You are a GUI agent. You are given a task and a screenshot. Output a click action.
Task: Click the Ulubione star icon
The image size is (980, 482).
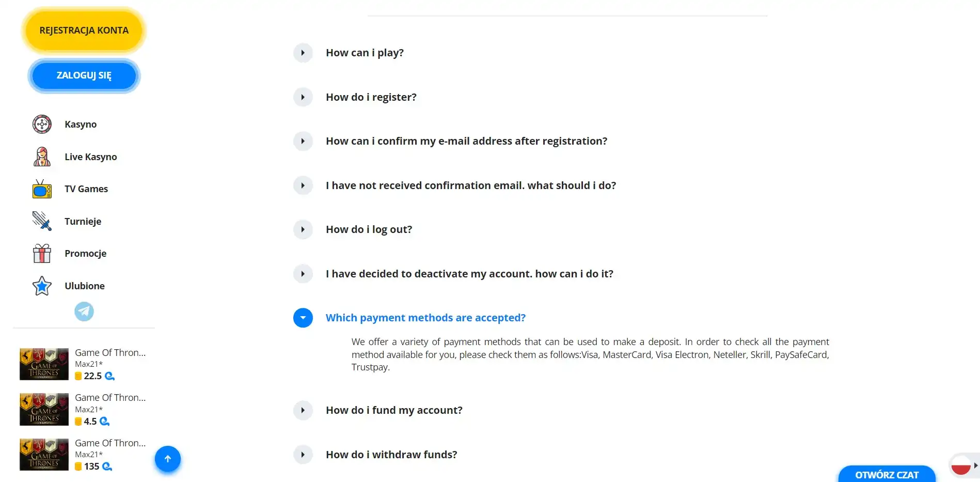[42, 286]
